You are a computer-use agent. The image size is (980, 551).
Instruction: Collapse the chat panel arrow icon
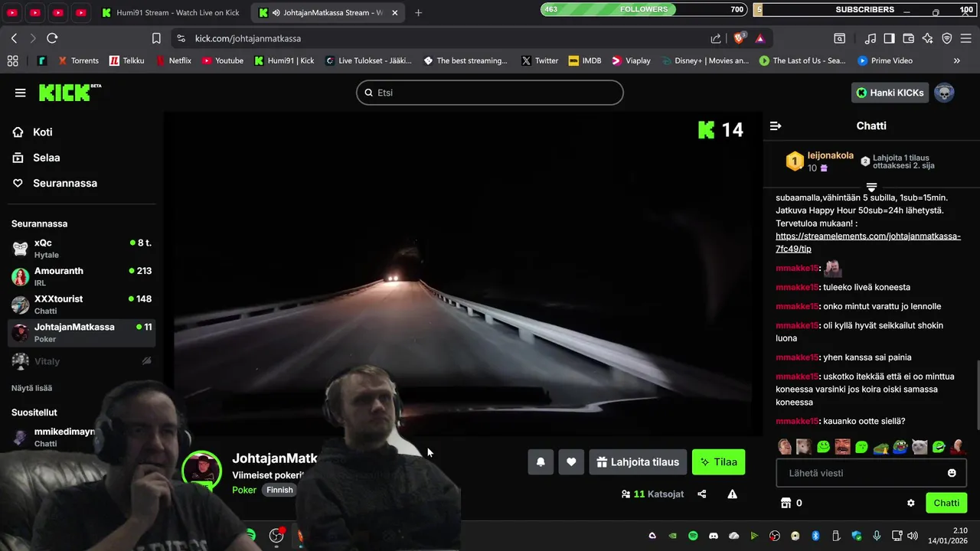point(776,126)
